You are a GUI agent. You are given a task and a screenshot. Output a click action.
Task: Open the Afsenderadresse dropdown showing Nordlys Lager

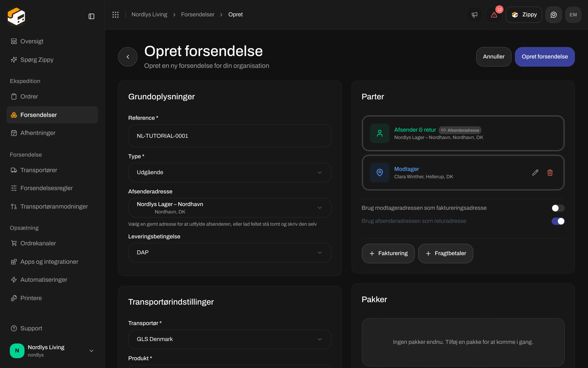(x=230, y=208)
